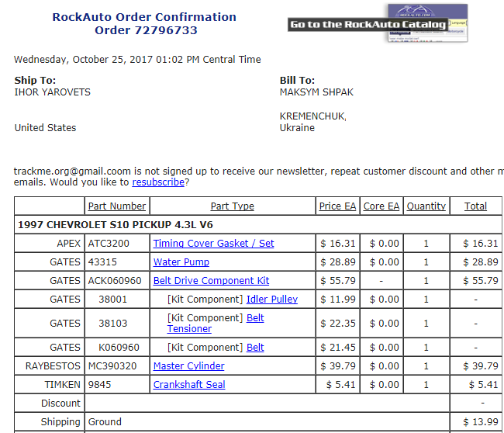Select part number 9845
This screenshot has width=504, height=433.
[x=100, y=385]
